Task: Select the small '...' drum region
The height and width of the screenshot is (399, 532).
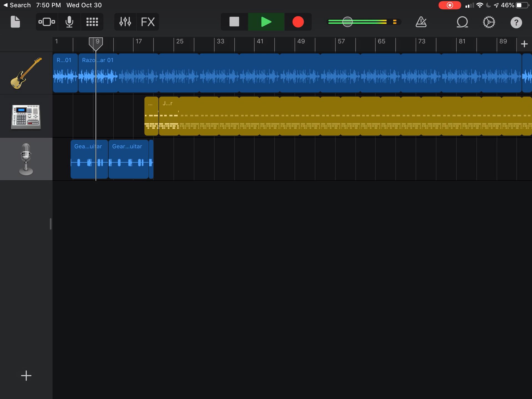Action: tap(151, 116)
